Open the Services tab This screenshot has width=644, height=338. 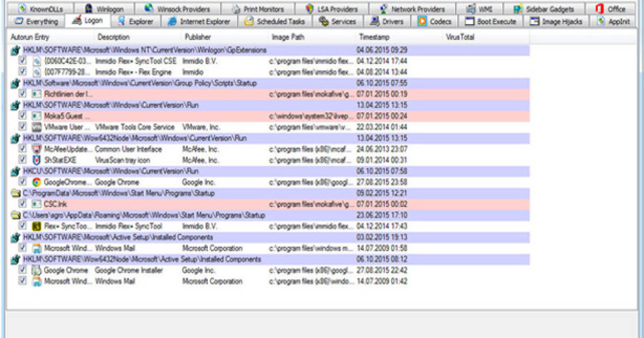point(338,21)
